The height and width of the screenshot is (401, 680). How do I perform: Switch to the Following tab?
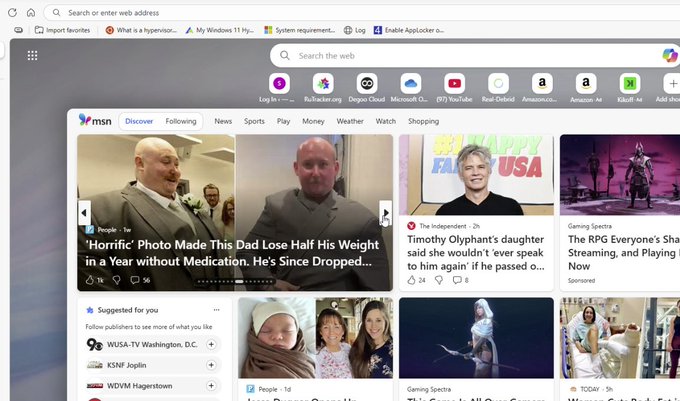click(x=181, y=121)
